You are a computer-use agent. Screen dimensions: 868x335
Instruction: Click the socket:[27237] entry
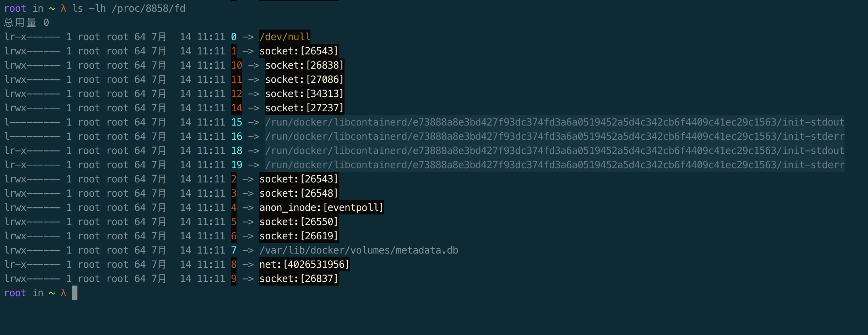point(304,108)
